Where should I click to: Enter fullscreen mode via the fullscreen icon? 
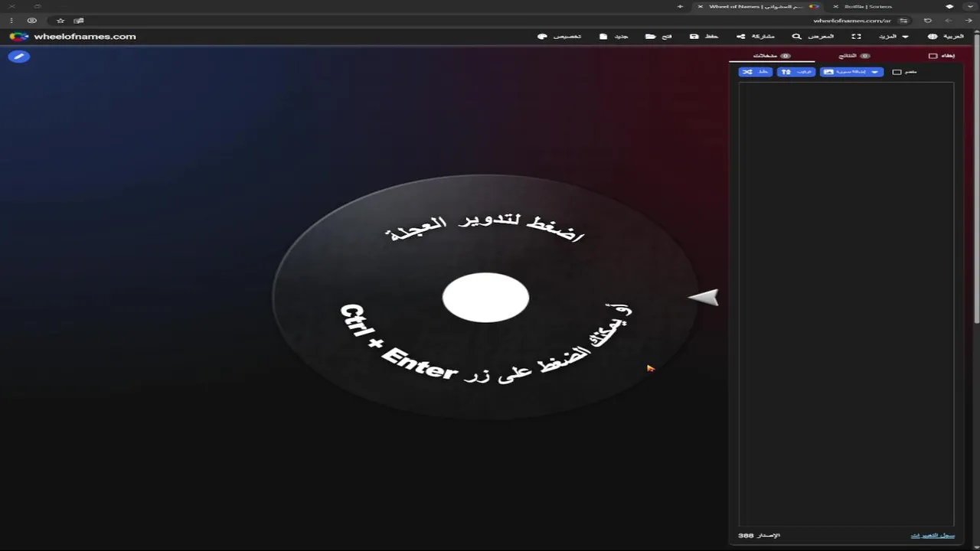click(x=857, y=36)
